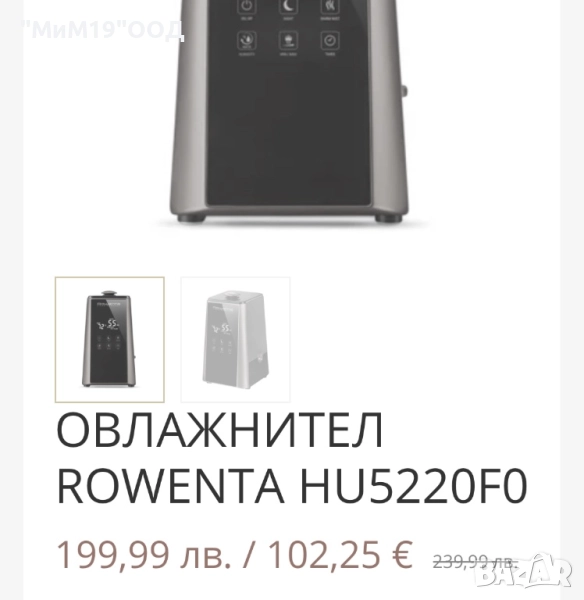Click the mist speed icon in middle
The height and width of the screenshot is (600, 584).
288,40
